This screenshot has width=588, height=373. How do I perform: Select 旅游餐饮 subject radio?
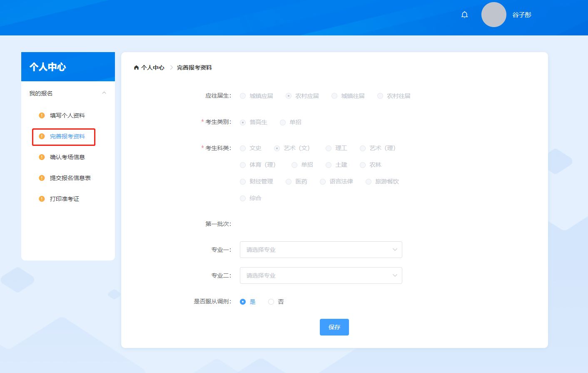pyautogui.click(x=382, y=181)
